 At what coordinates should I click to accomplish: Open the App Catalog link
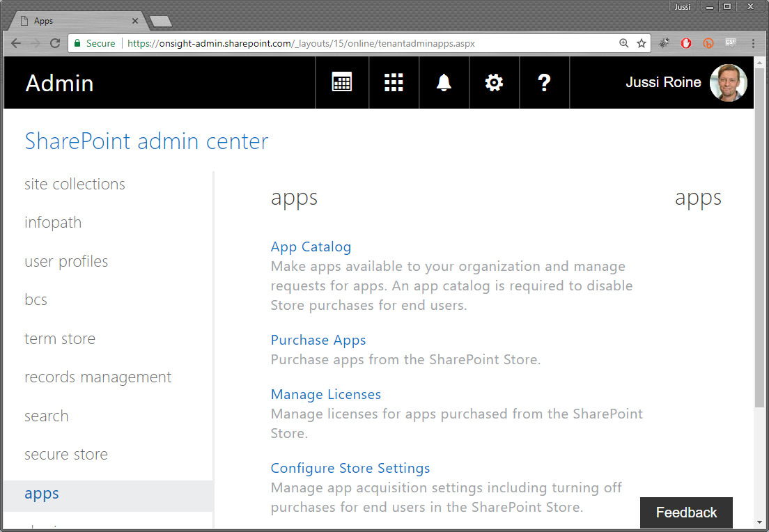311,247
